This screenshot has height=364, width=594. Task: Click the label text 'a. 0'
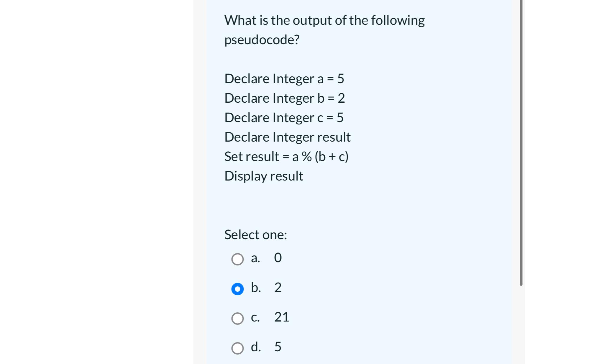(265, 258)
